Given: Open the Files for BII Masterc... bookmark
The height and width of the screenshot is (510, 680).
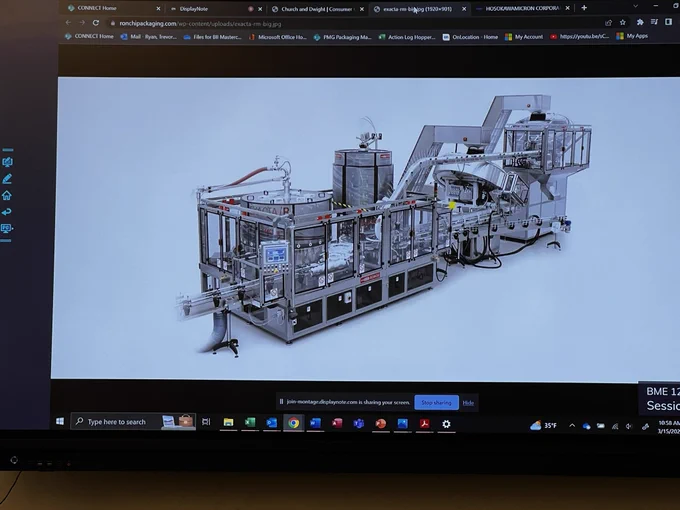Looking at the screenshot, I should pyautogui.click(x=212, y=37).
